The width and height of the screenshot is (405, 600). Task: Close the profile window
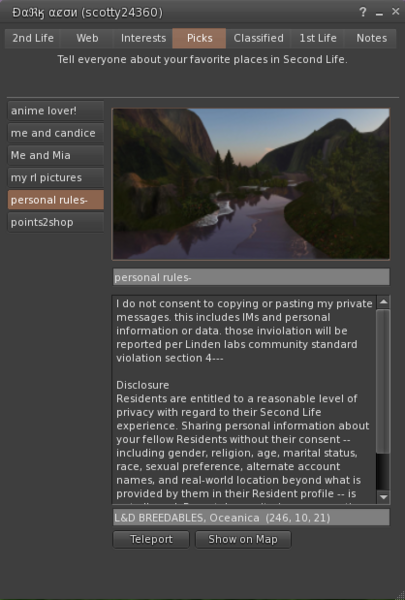point(395,12)
